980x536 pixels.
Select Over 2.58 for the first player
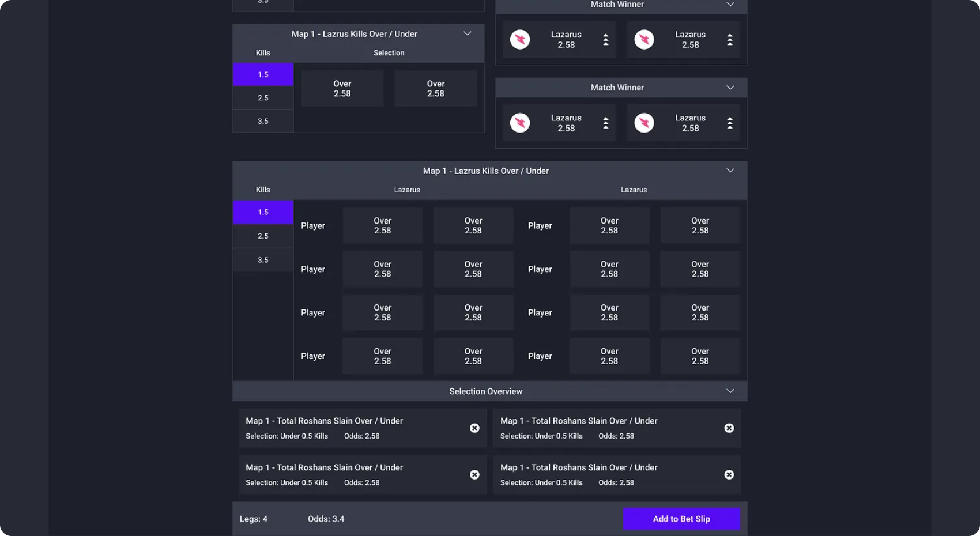pyautogui.click(x=382, y=225)
